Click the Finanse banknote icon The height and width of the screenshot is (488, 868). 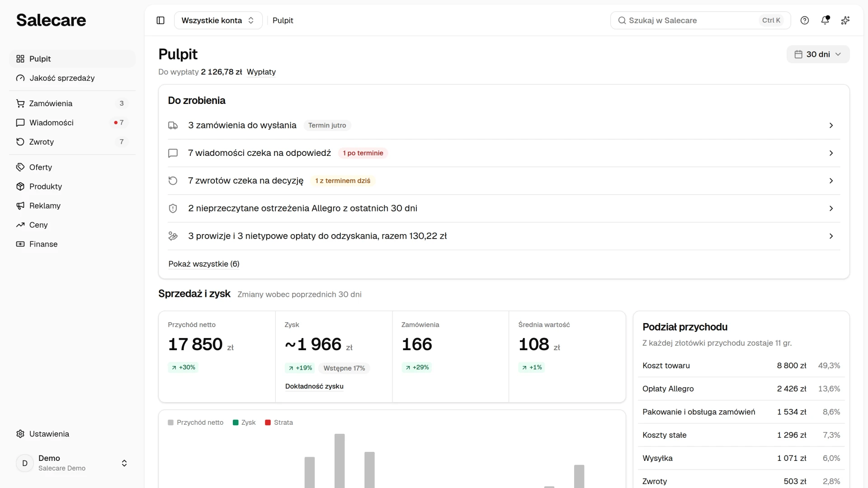(x=20, y=244)
